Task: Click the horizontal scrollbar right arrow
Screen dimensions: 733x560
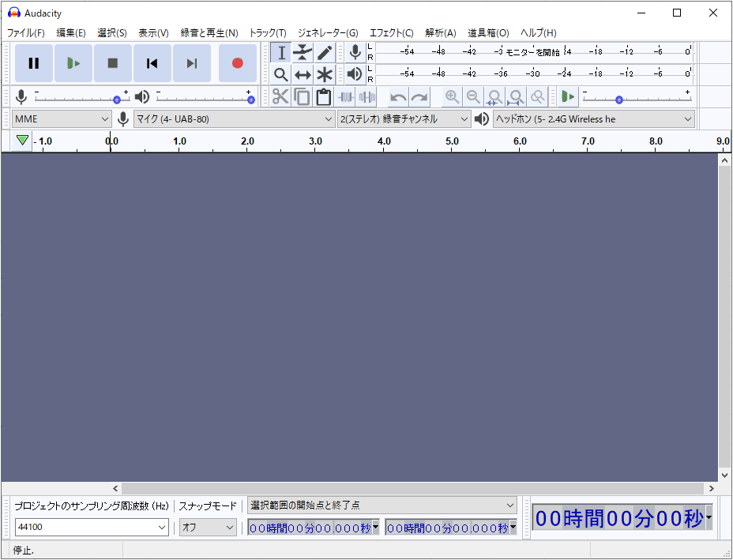Action: pos(712,488)
